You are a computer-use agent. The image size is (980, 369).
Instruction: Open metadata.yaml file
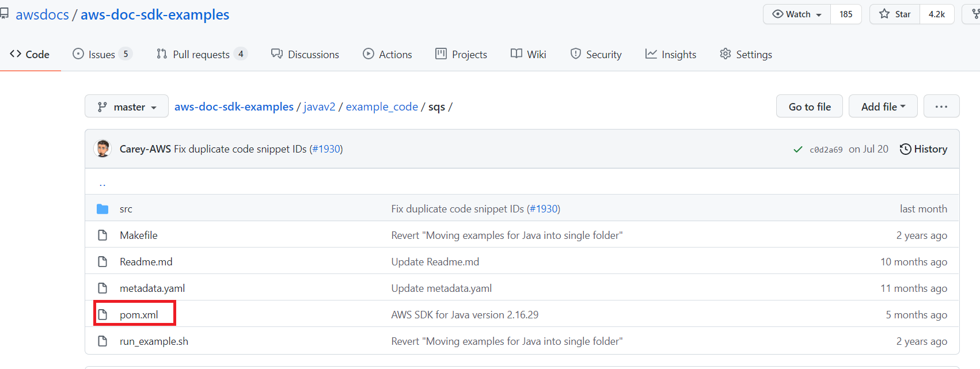coord(153,288)
